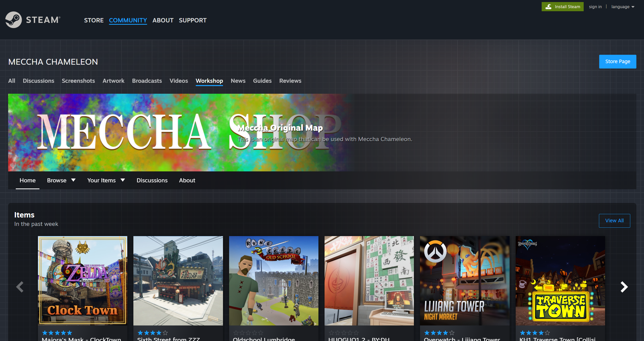Click the Lijiang Tower four-star rating
Screen dimensions: 644x341
click(x=439, y=333)
